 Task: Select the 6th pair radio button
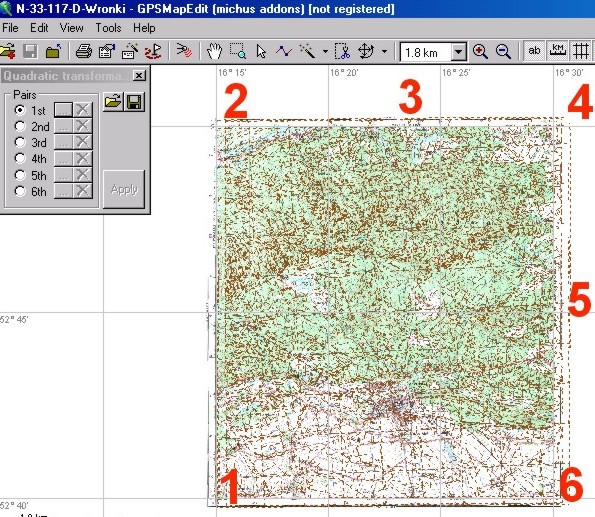coord(20,191)
